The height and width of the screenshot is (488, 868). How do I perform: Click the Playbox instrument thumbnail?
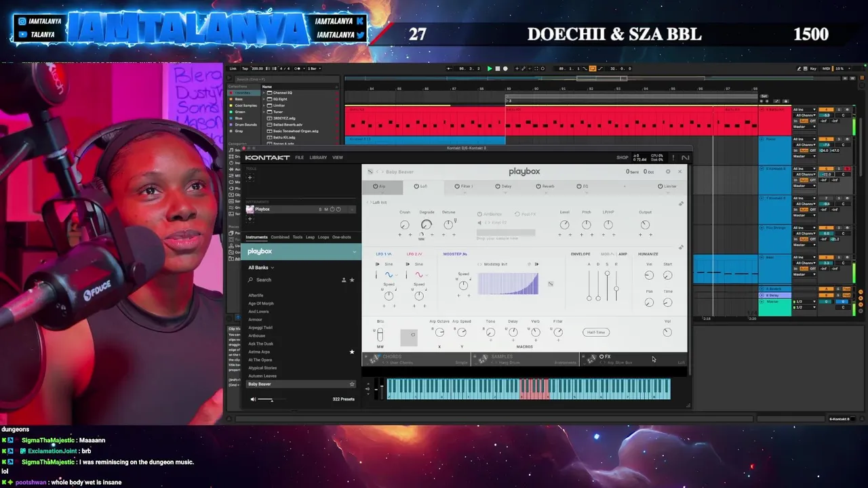click(250, 209)
